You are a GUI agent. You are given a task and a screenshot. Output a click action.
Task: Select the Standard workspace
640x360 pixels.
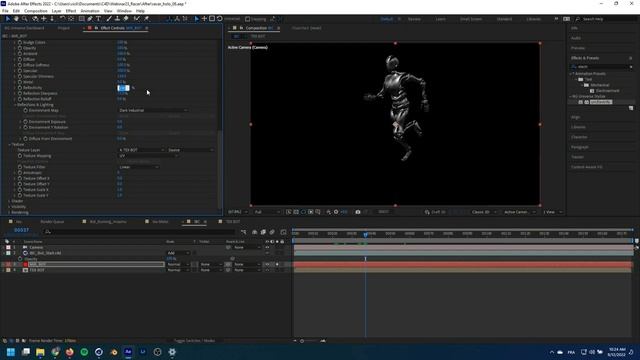pyautogui.click(x=504, y=19)
